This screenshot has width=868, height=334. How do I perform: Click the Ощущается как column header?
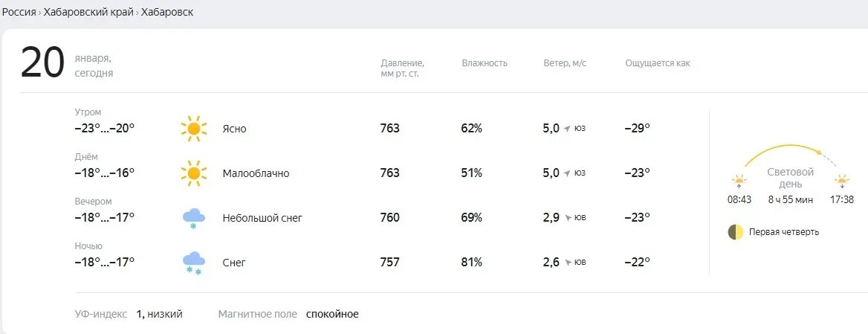(658, 63)
